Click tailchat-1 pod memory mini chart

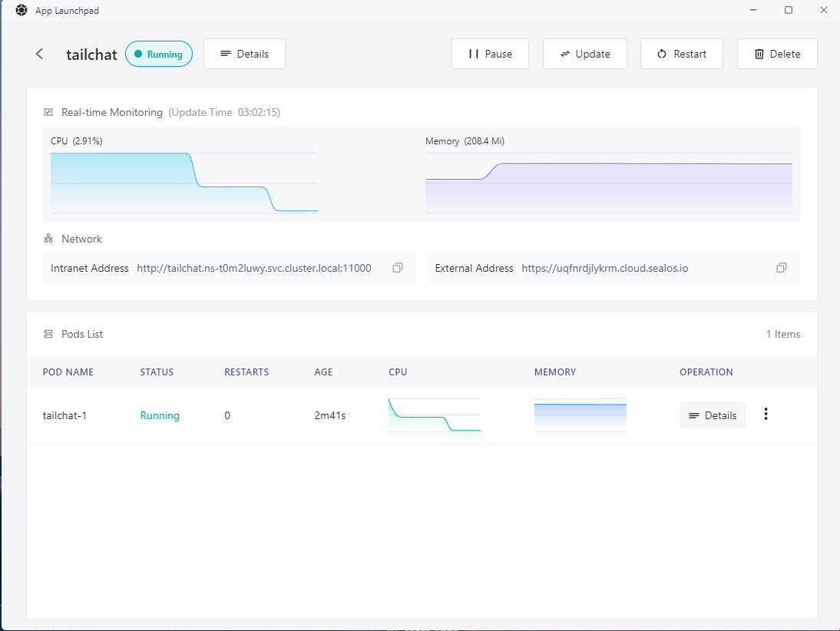tap(580, 415)
